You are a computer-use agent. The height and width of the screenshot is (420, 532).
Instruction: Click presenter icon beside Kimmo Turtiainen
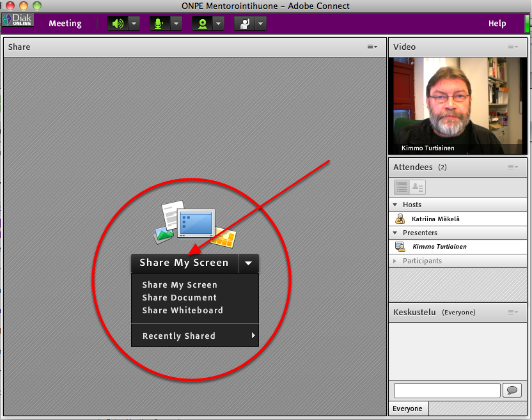pyautogui.click(x=400, y=247)
